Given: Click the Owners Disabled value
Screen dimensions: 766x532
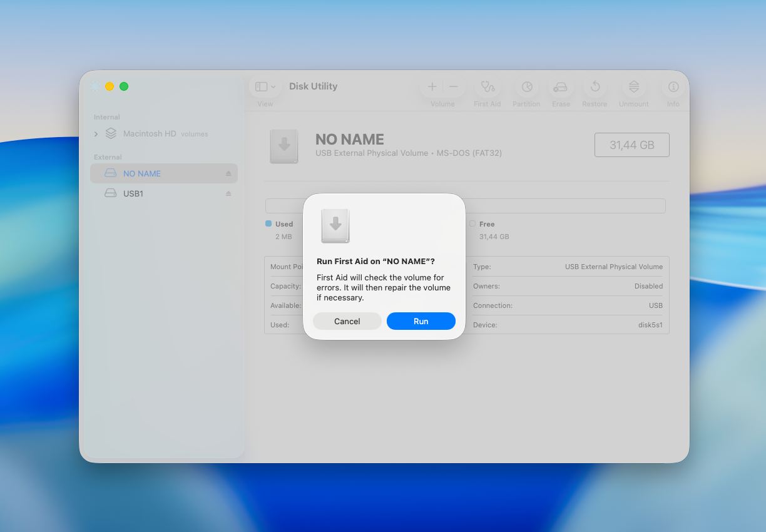Looking at the screenshot, I should coord(648,286).
